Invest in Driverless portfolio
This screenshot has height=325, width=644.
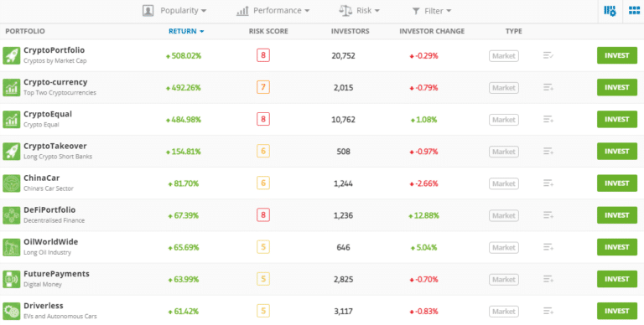pos(617,312)
